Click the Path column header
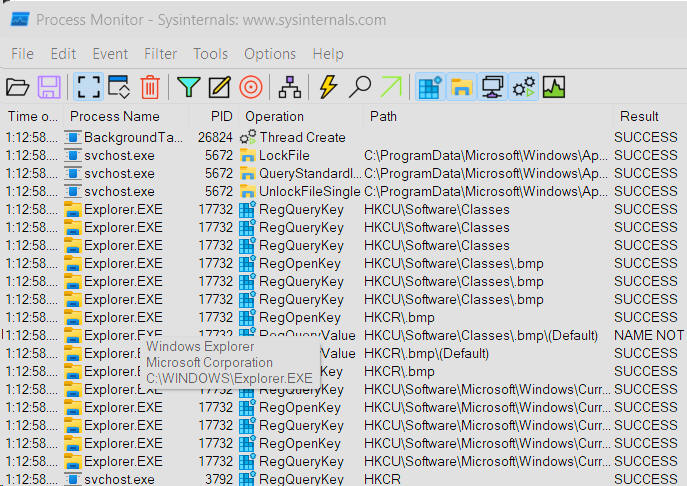Screen dimensions: 687x486 click(x=383, y=116)
